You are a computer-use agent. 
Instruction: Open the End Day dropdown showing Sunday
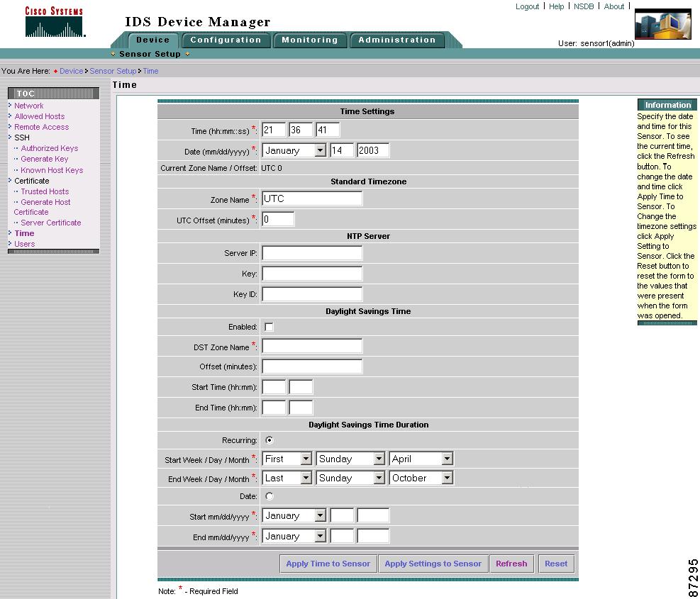click(x=350, y=478)
